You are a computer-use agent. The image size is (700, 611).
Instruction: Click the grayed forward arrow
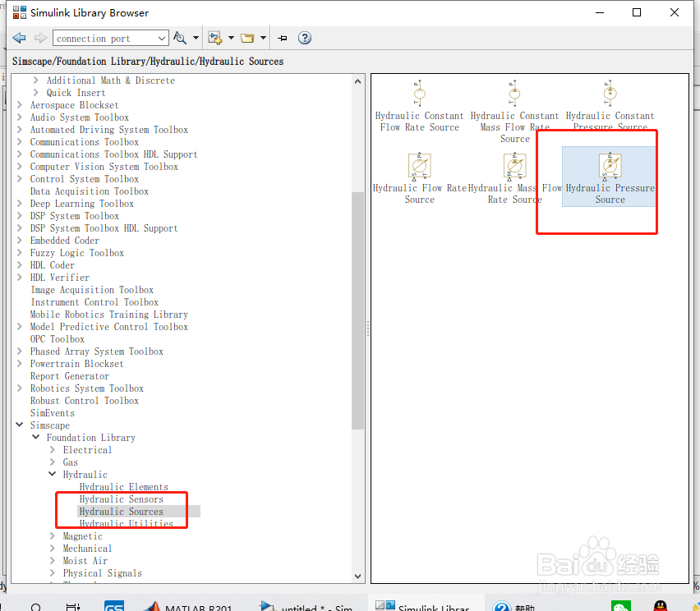tap(40, 38)
